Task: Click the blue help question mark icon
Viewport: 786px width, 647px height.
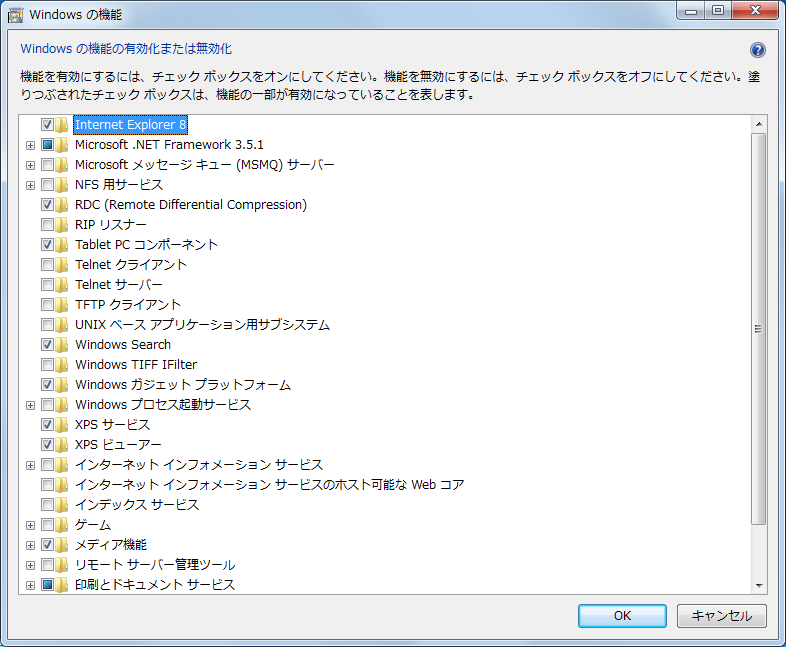Action: [757, 50]
